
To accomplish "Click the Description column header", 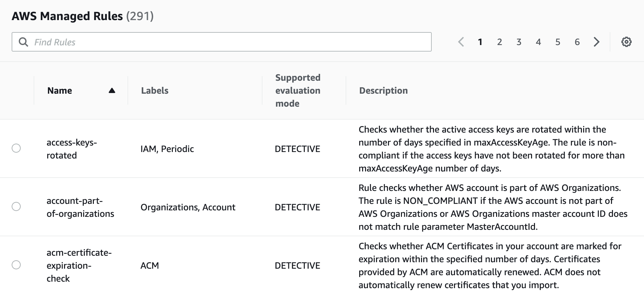I will point(383,90).
